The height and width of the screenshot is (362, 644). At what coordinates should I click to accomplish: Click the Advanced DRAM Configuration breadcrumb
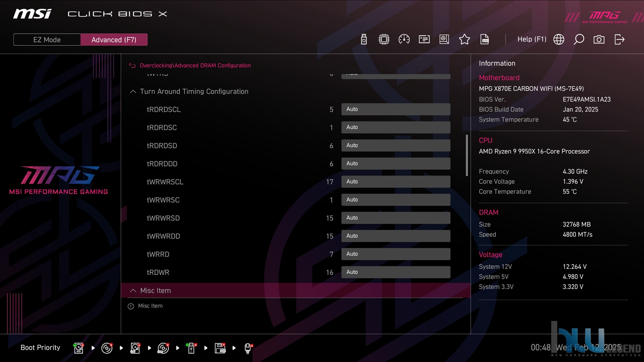[212, 65]
